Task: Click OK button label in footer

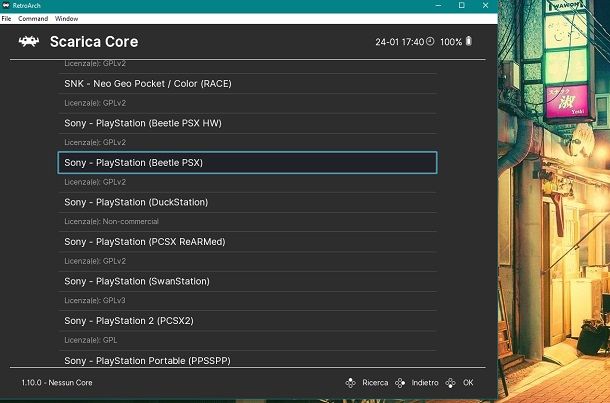Action: (468, 383)
